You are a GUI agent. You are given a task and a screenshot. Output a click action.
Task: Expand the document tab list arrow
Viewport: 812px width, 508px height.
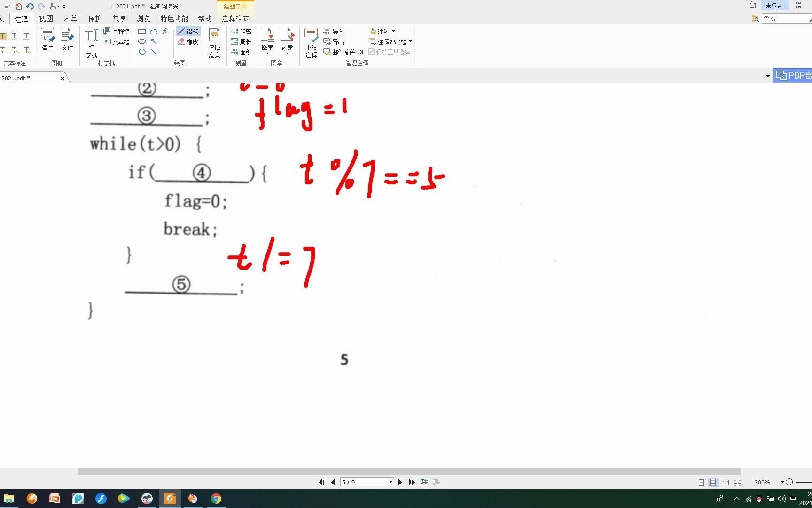(768, 76)
